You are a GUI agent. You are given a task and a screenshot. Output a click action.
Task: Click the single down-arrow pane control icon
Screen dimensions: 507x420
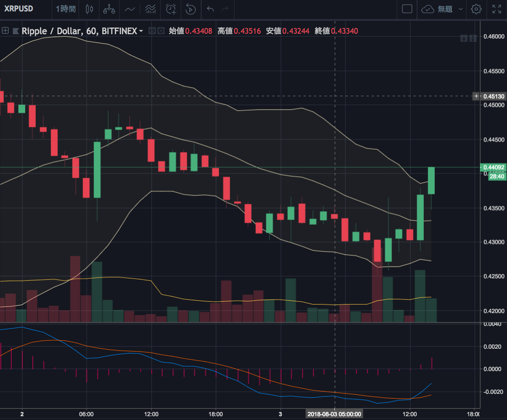point(464,38)
